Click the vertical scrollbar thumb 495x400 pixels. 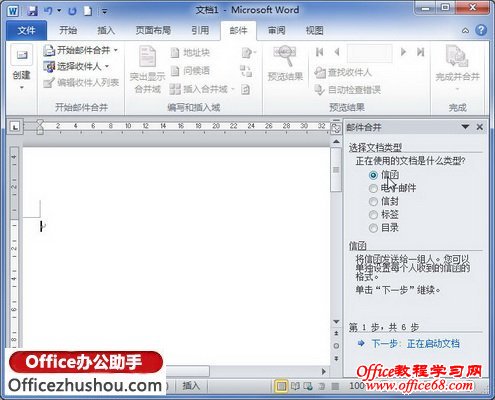(336, 170)
